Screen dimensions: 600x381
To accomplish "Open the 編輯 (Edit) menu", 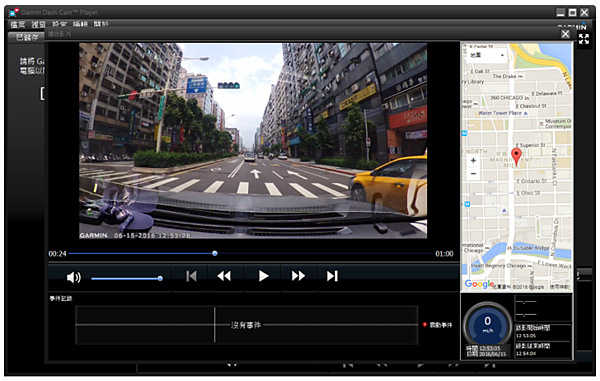I will [80, 24].
